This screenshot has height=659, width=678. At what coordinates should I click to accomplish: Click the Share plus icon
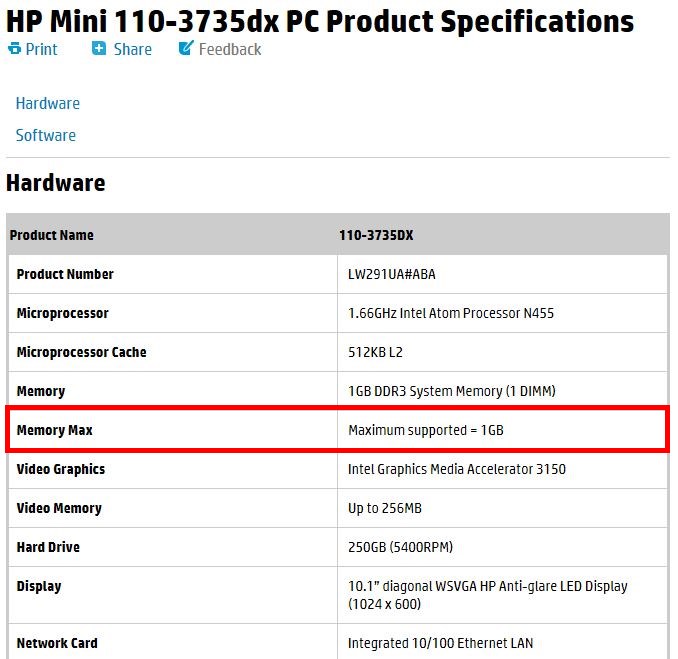[x=99, y=48]
